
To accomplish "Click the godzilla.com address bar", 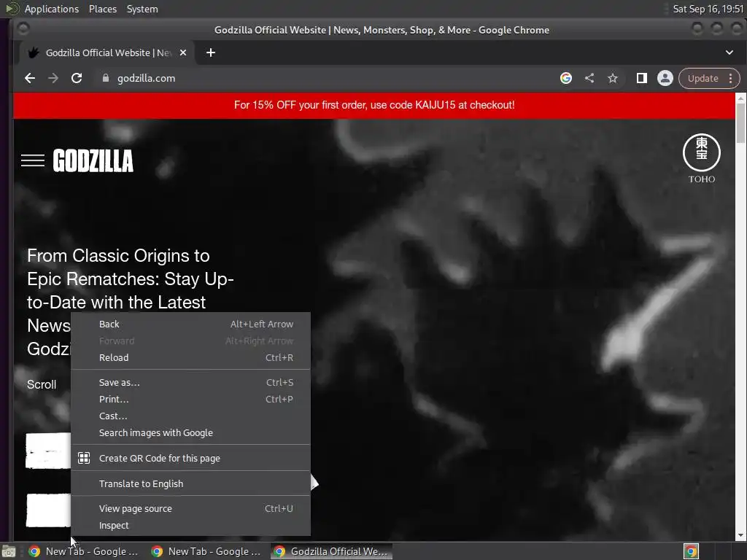I will [329, 78].
